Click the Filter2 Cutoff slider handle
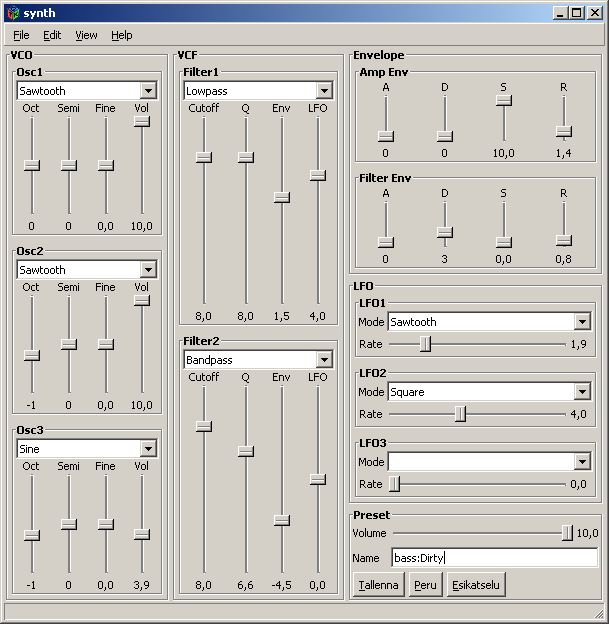The height and width of the screenshot is (624, 609). (204, 426)
